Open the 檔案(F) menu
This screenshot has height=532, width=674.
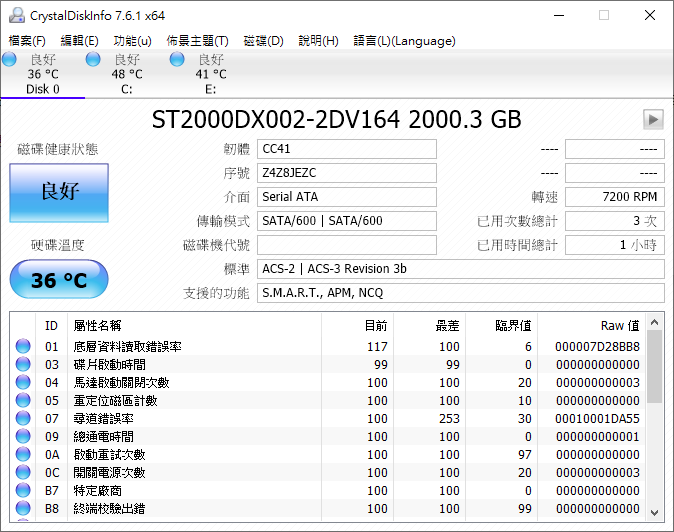[27, 41]
